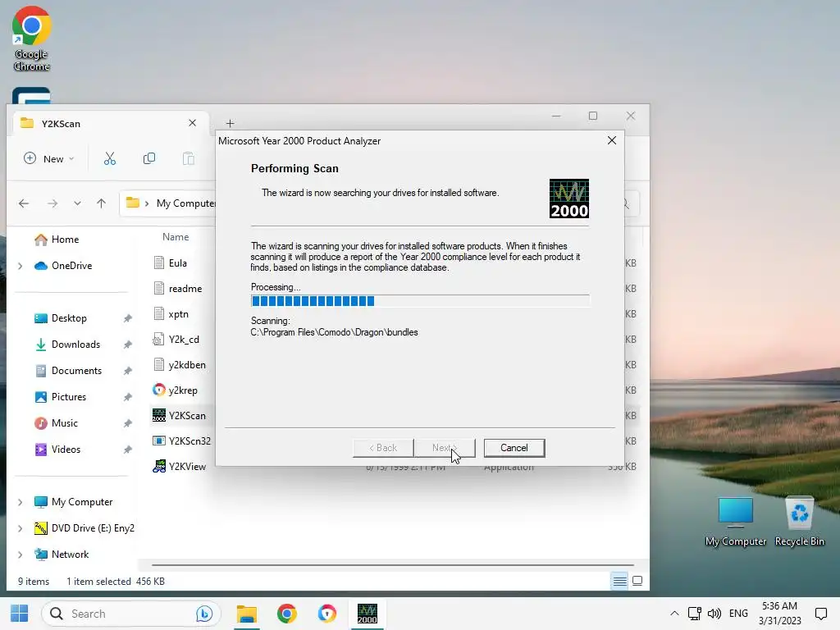Click the pin icon next to Videos
This screenshot has width=840, height=630.
(127, 450)
